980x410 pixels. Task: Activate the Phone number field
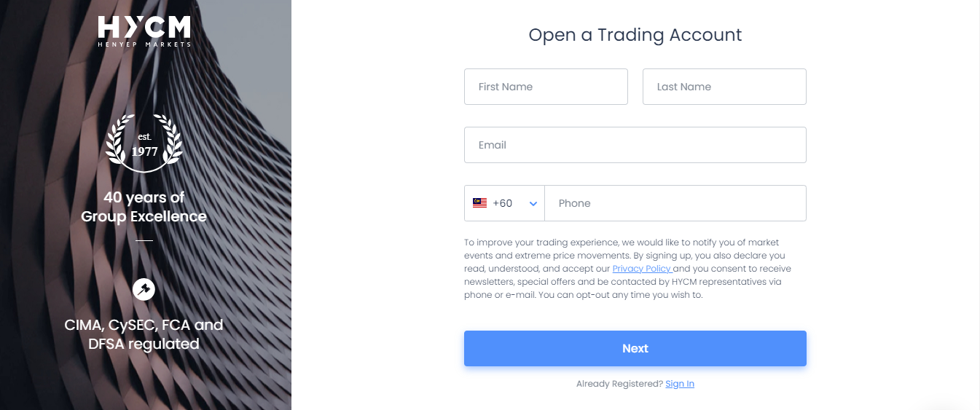pyautogui.click(x=675, y=203)
